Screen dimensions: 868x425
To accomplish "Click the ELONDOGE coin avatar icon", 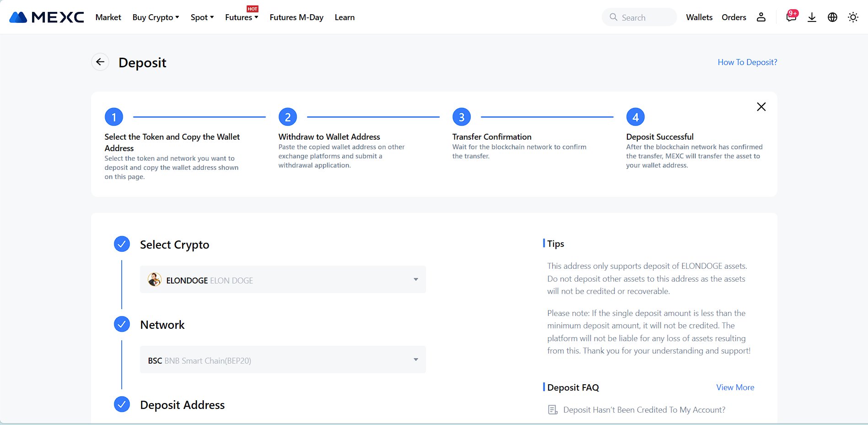I will (155, 279).
